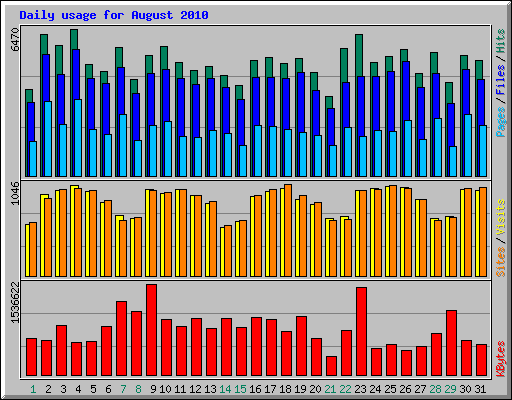
Task: Click day 16 on the x-axis
Action: tap(255, 389)
